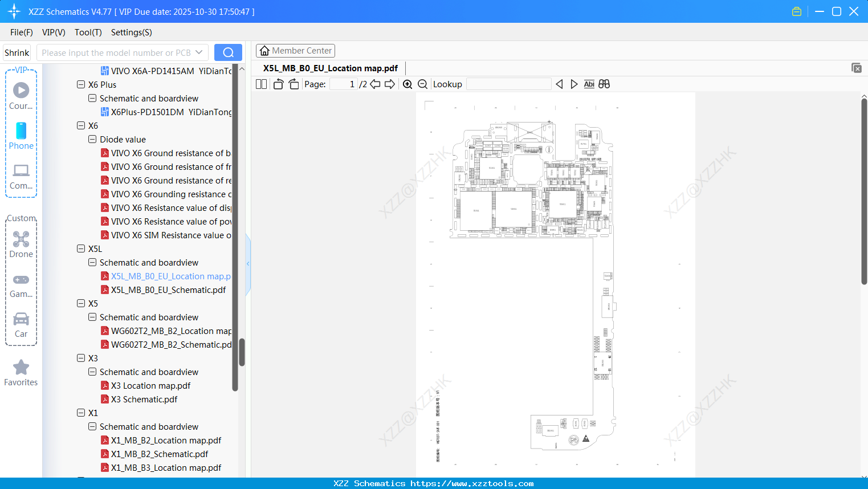The width and height of the screenshot is (868, 489).
Task: Click the Member Center button
Action: tap(295, 50)
